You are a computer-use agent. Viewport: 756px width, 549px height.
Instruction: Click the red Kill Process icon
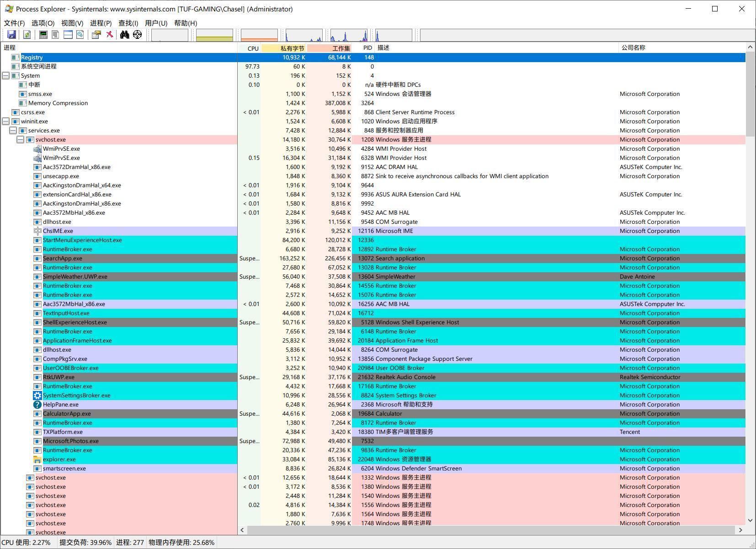(110, 35)
